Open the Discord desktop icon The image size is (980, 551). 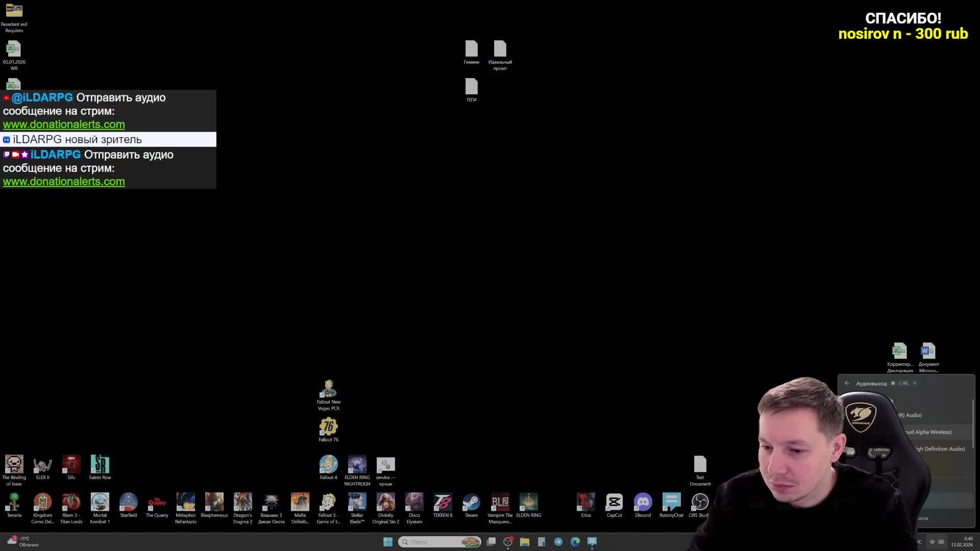[643, 503]
